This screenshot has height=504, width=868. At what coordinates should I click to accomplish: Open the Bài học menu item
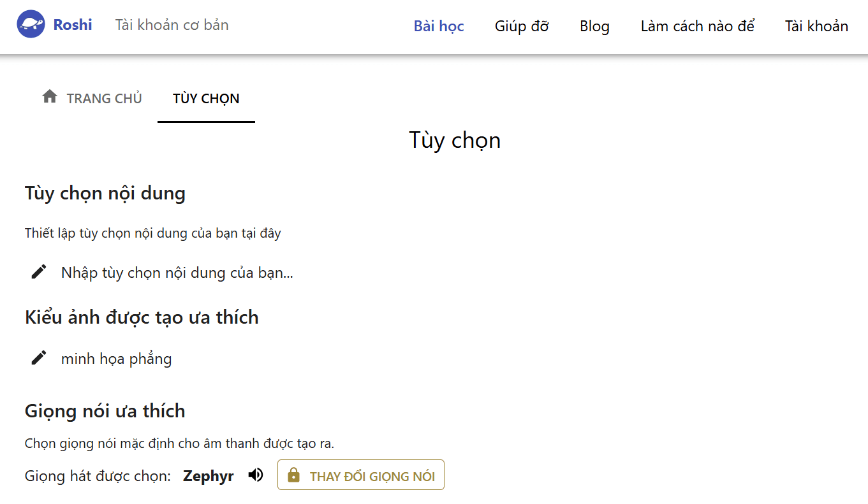438,26
